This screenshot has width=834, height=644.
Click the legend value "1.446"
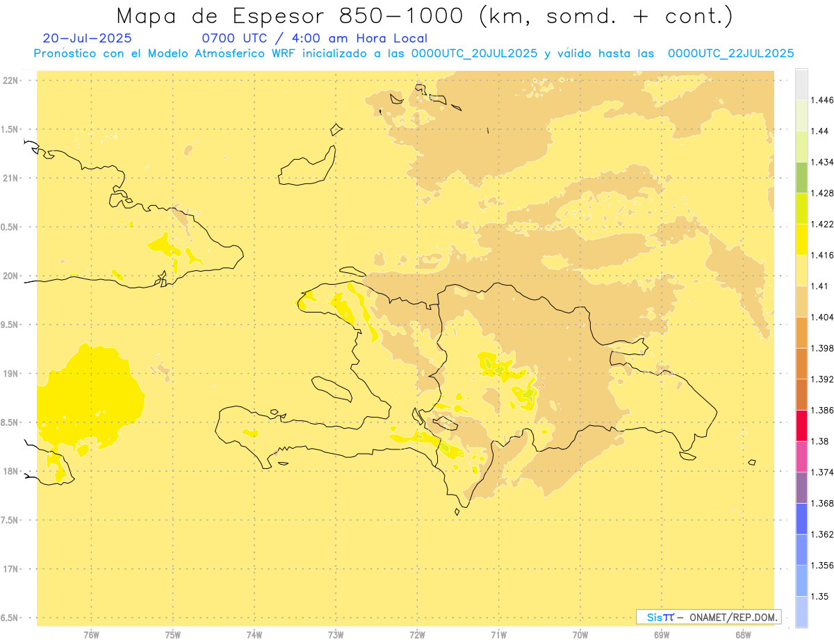(x=824, y=100)
